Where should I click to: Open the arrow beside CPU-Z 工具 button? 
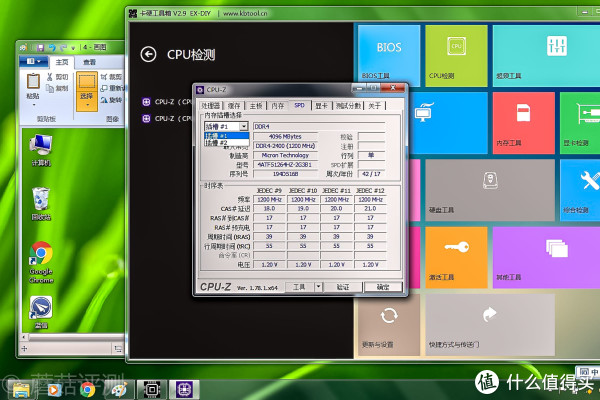318,287
